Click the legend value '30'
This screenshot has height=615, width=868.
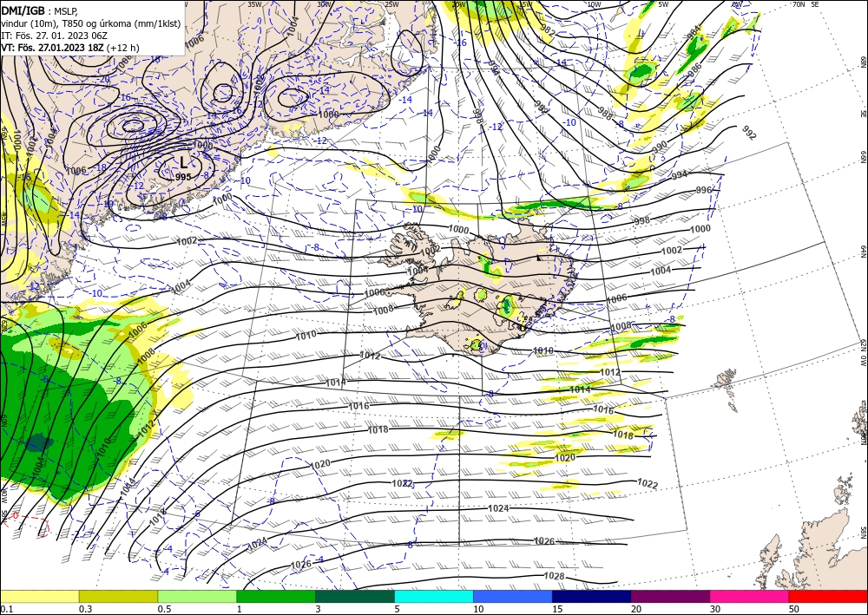[x=714, y=609]
